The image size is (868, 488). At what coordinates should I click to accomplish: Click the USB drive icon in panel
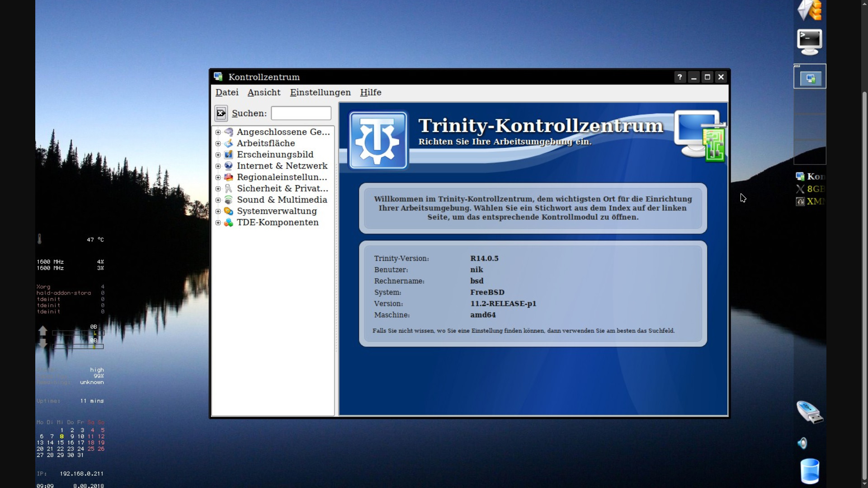809,412
